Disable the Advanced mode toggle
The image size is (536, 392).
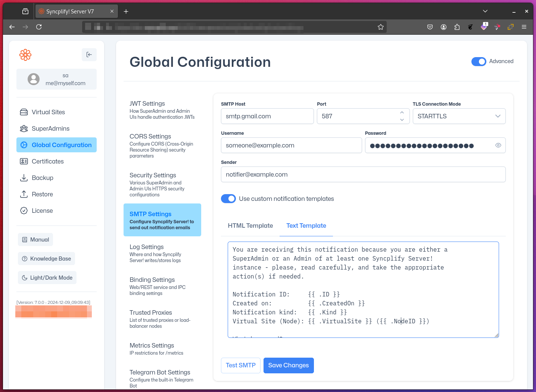tap(479, 62)
